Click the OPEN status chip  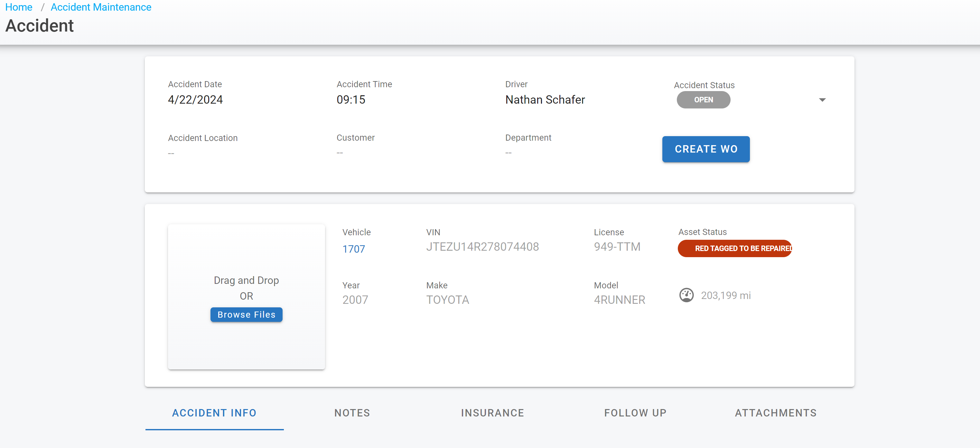[703, 100]
